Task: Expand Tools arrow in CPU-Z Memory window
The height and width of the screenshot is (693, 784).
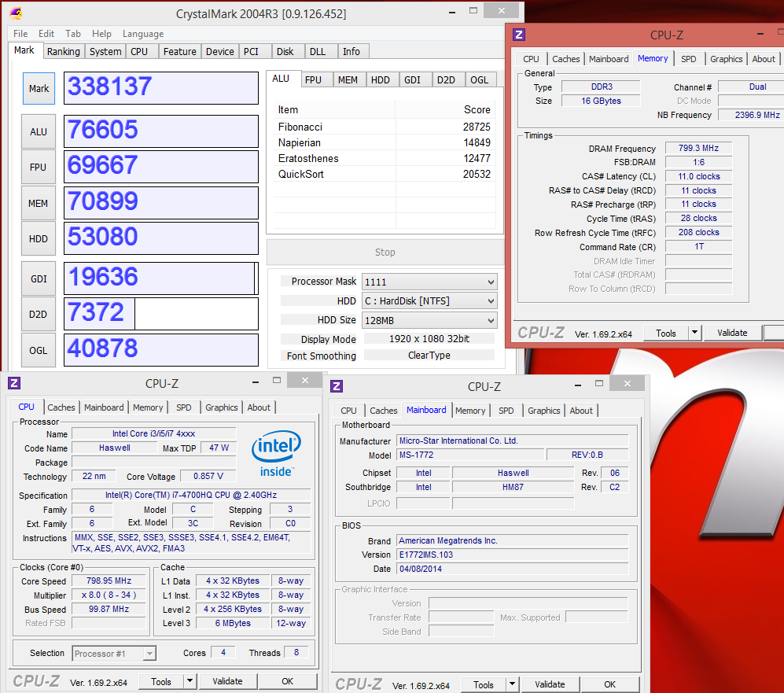Action: tap(694, 333)
